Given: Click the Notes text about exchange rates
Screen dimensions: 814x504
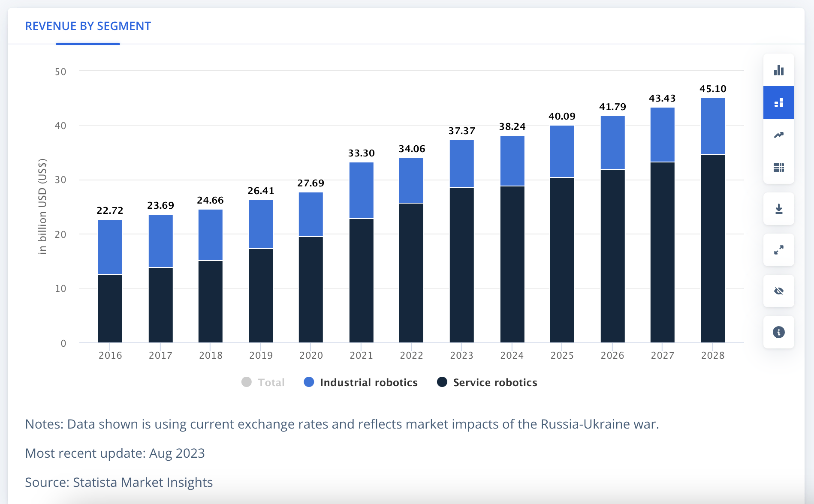Looking at the screenshot, I should point(342,424).
